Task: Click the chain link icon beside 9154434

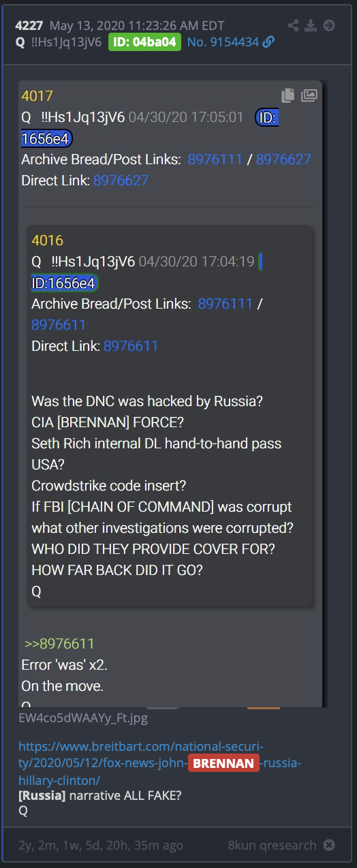Action: [268, 42]
